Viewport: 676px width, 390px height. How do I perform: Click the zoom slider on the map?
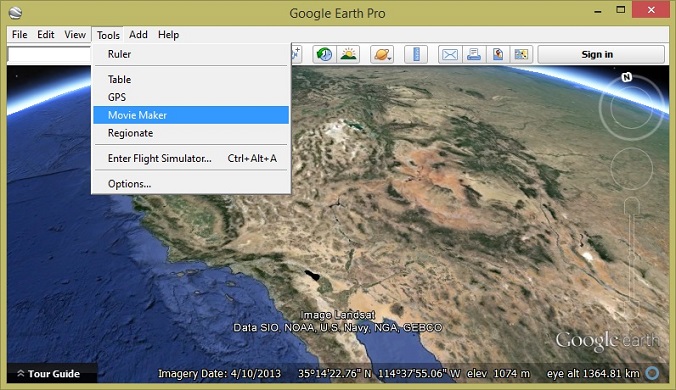coord(632,259)
